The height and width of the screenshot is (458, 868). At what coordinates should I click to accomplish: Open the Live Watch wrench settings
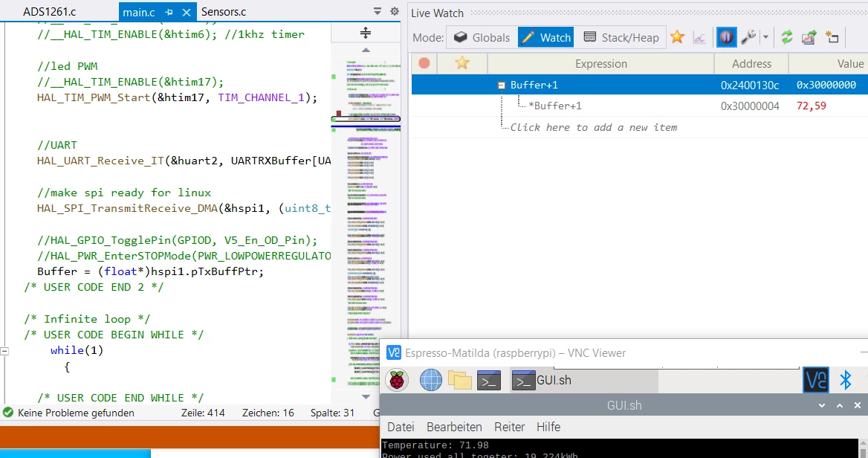pyautogui.click(x=748, y=37)
